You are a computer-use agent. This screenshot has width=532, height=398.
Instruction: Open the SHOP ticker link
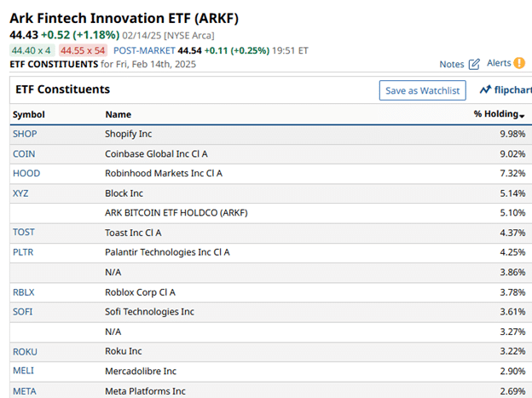click(x=25, y=134)
